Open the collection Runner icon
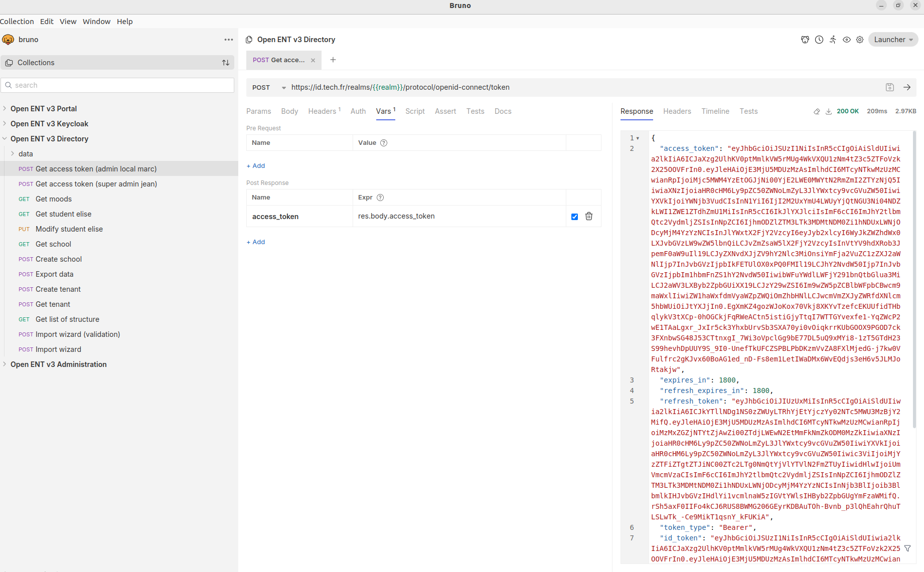 point(833,40)
